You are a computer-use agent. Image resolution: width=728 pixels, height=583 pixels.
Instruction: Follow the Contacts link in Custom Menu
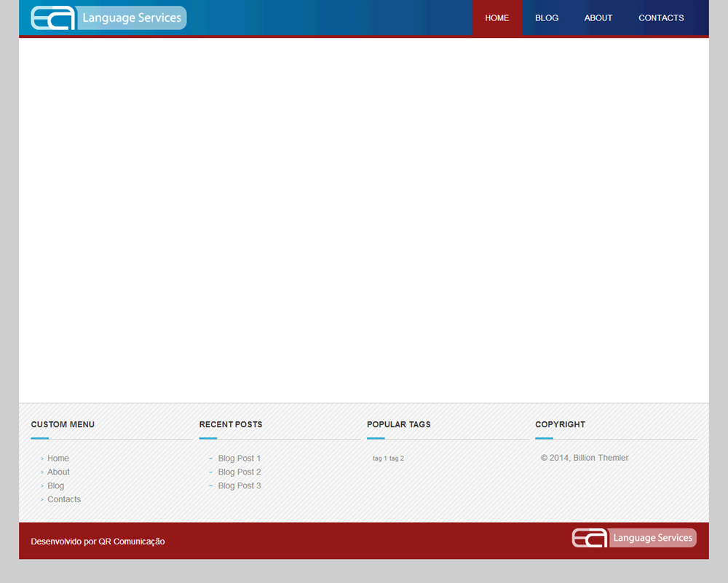tap(64, 499)
